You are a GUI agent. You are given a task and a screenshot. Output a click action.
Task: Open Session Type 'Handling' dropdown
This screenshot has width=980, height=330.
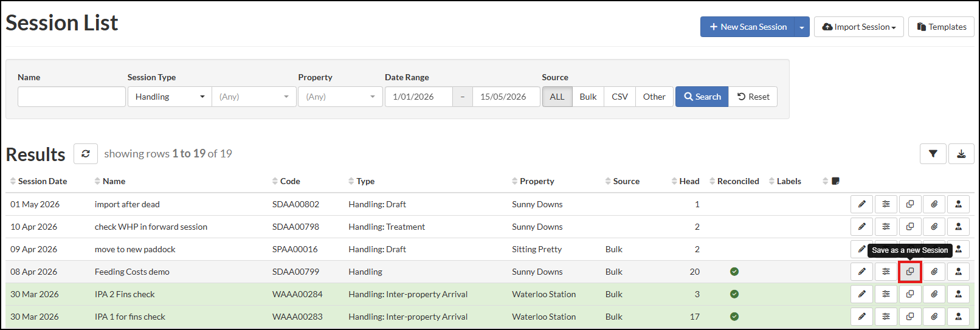[170, 97]
